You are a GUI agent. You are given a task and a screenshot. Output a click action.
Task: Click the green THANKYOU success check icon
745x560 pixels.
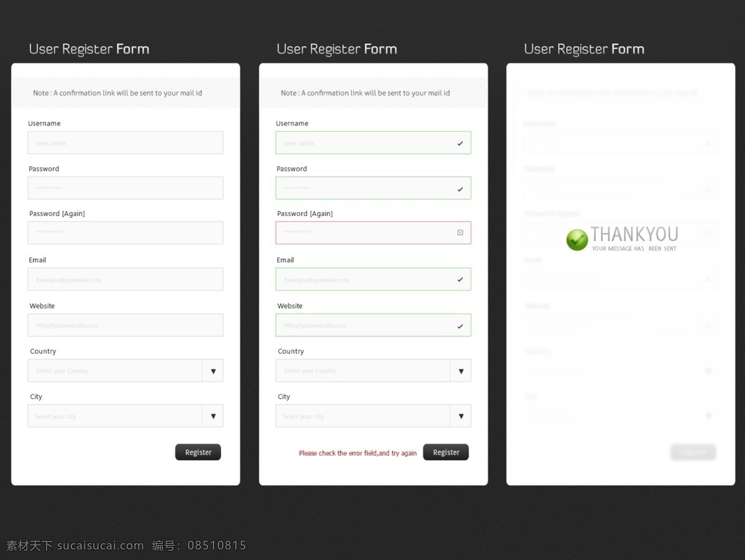point(577,240)
